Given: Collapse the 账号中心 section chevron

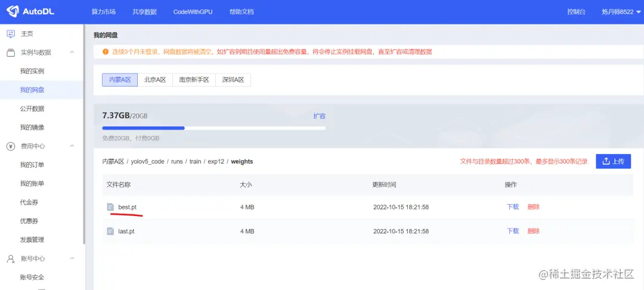Looking at the screenshot, I should (x=72, y=258).
